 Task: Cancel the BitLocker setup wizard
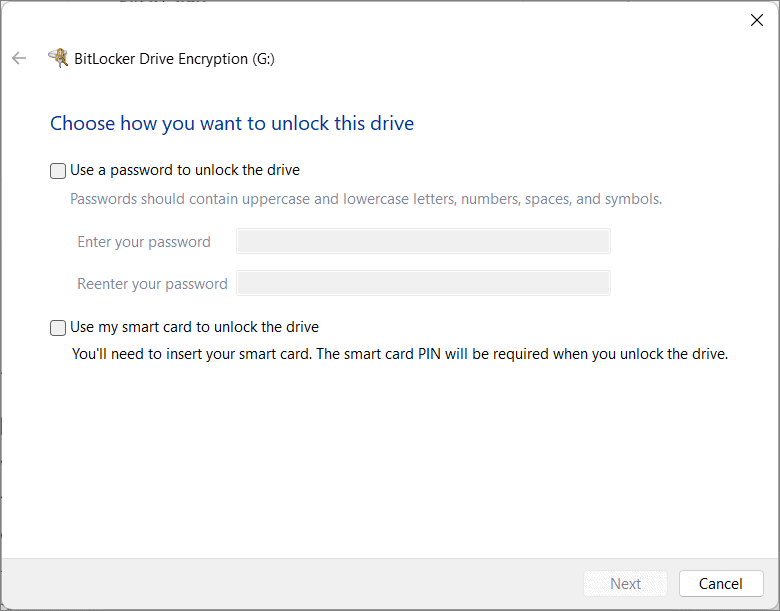click(721, 583)
